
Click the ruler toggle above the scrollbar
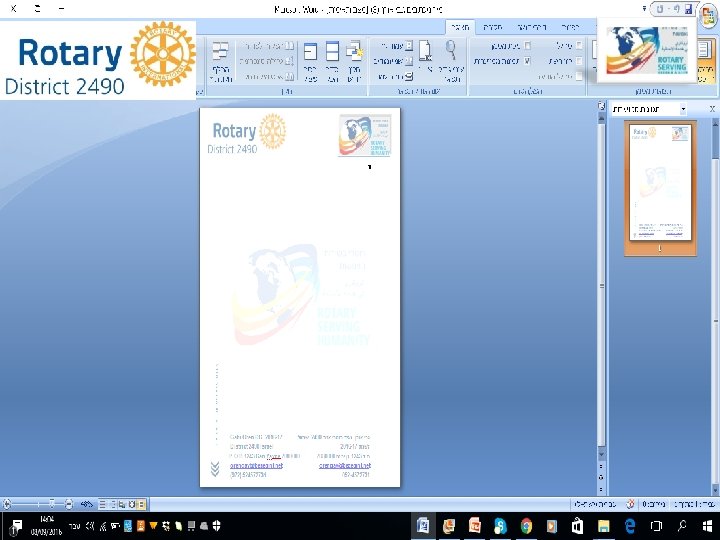[x=601, y=106]
